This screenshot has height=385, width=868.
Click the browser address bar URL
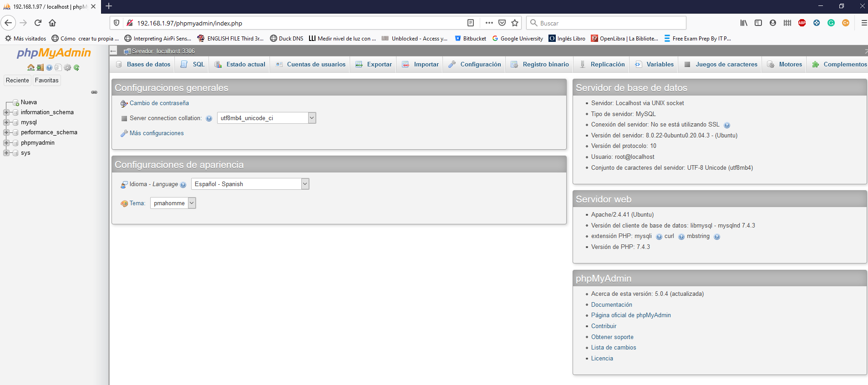189,23
